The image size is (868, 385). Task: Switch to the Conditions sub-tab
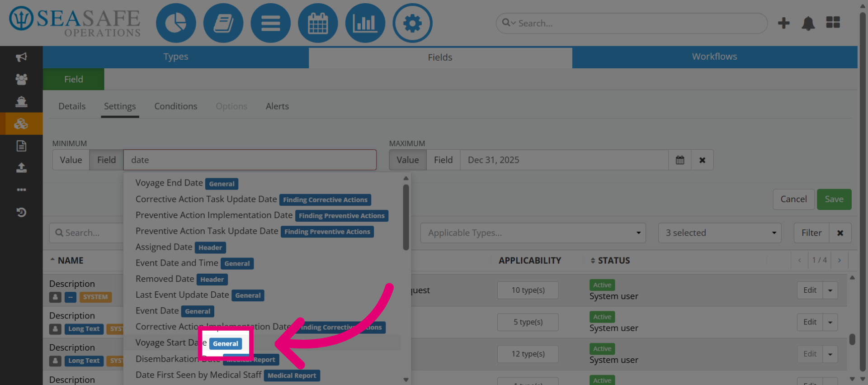point(176,106)
